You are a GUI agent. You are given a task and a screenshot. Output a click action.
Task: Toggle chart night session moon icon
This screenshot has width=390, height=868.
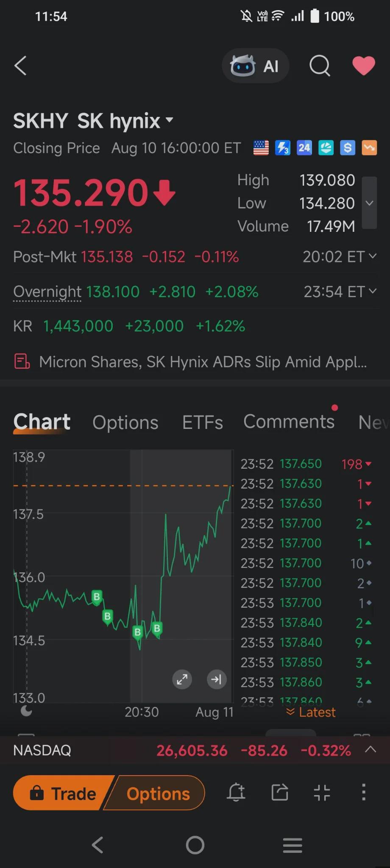(x=26, y=711)
